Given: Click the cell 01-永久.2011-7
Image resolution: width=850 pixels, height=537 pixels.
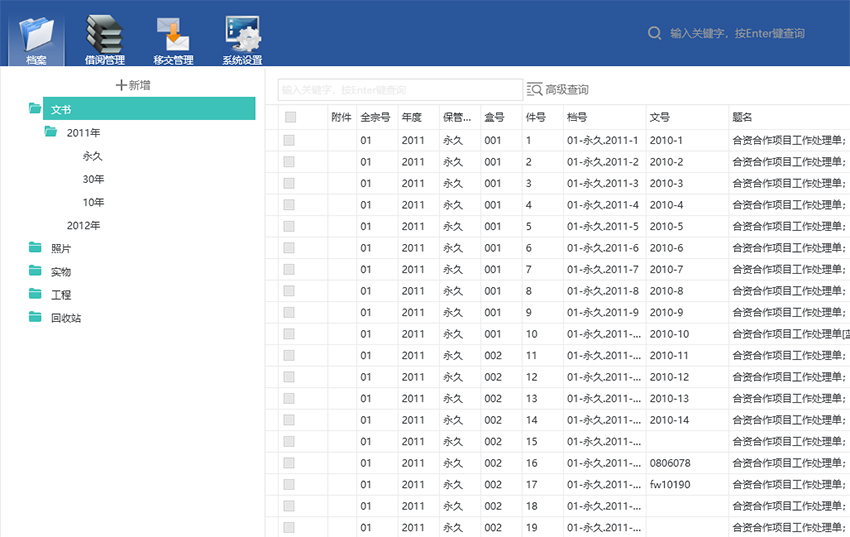Looking at the screenshot, I should [x=603, y=269].
